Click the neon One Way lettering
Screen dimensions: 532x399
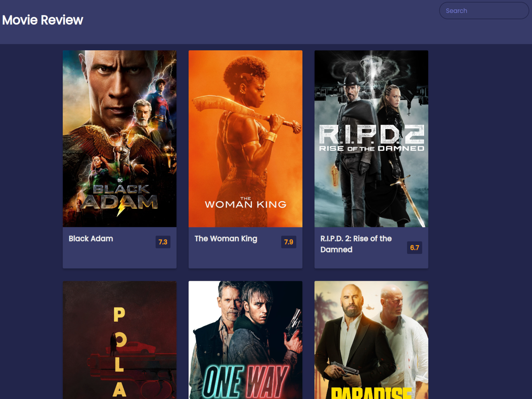click(x=245, y=382)
